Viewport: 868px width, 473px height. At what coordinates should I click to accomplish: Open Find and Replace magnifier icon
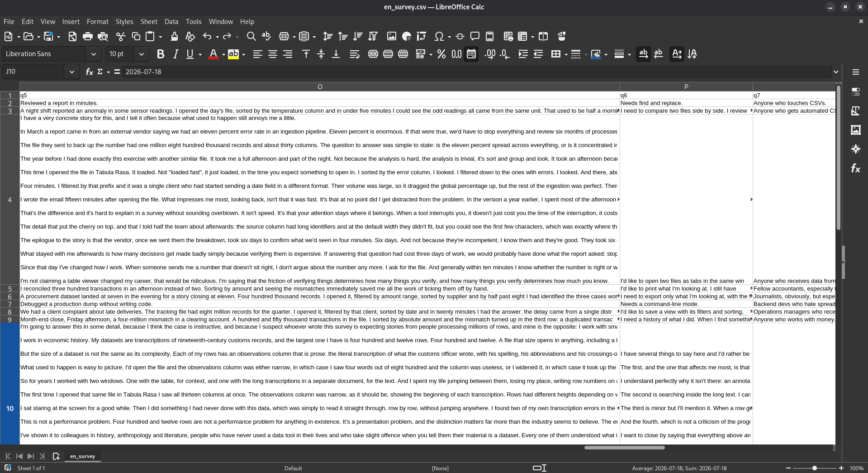pyautogui.click(x=251, y=36)
